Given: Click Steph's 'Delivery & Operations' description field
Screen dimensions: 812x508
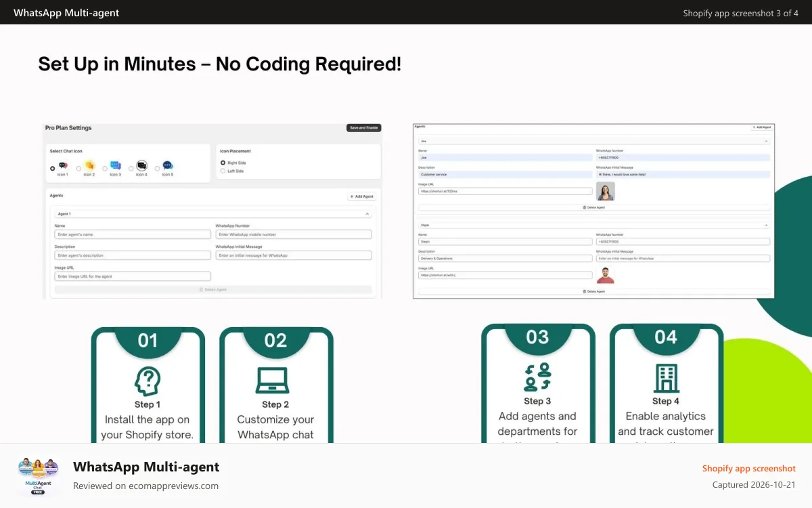Looking at the screenshot, I should pyautogui.click(x=505, y=258).
